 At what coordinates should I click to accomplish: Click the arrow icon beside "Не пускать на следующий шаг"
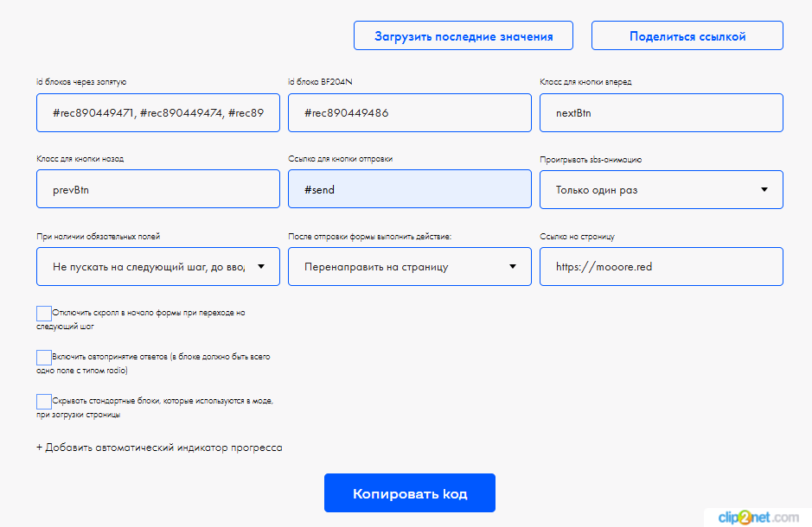tap(261, 267)
